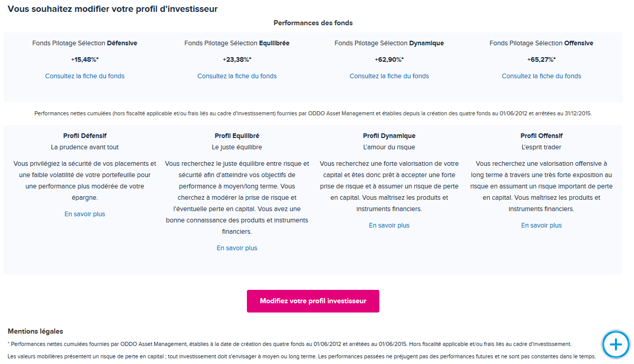Click the Performances des fonds heading
This screenshot has width=634, height=364.
coord(313,23)
